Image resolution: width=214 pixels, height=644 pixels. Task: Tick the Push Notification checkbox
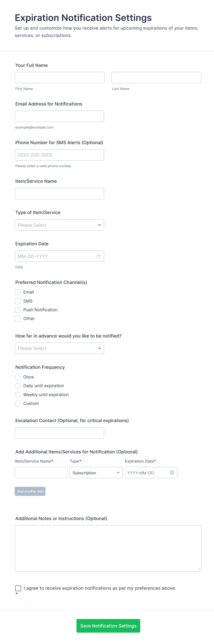point(17,310)
